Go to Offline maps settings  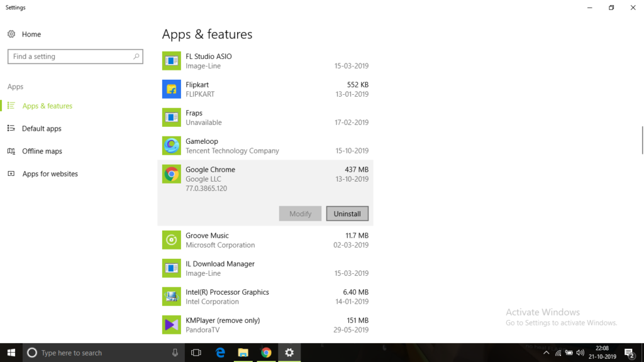pyautogui.click(x=42, y=151)
